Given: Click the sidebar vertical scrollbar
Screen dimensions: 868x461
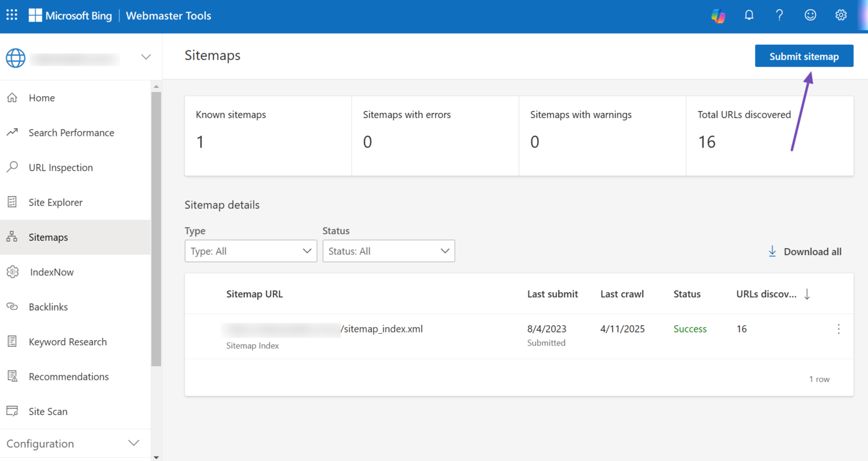Looking at the screenshot, I should pos(156,228).
